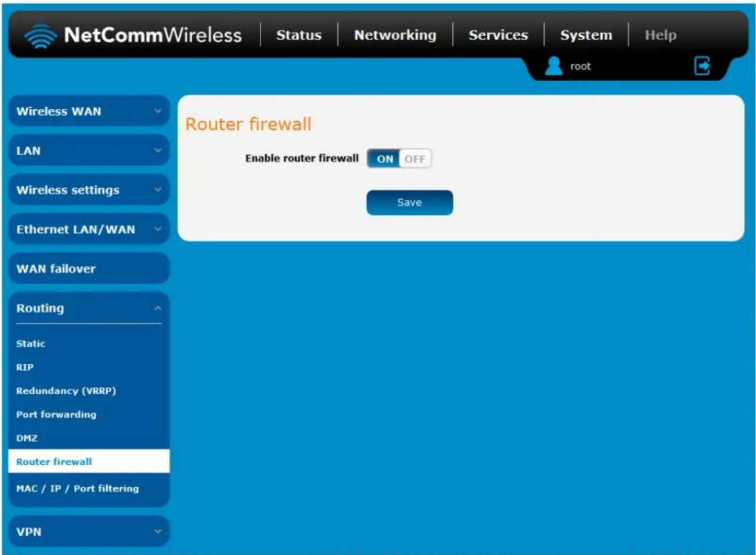Select the Router firewall sidebar item
756x555 pixels.
click(x=89, y=461)
